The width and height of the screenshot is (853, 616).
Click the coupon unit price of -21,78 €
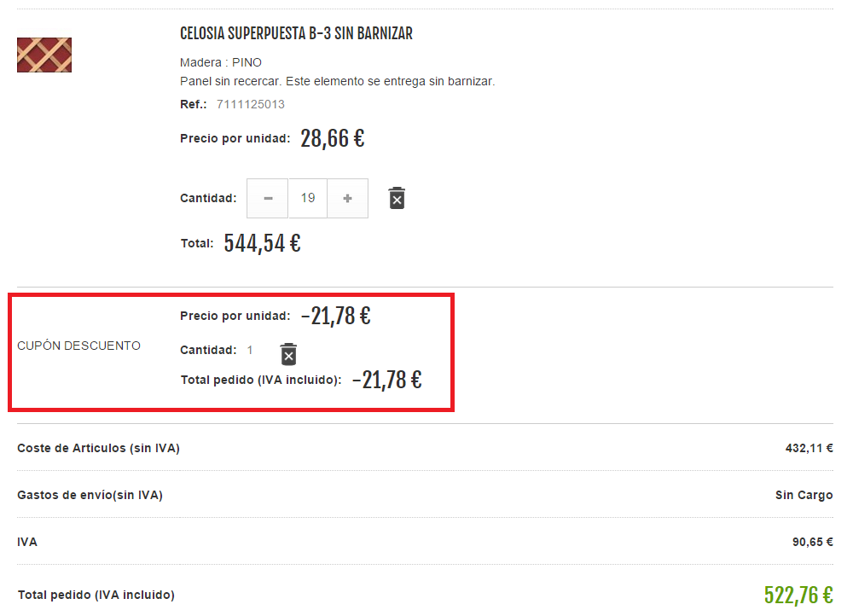335,316
